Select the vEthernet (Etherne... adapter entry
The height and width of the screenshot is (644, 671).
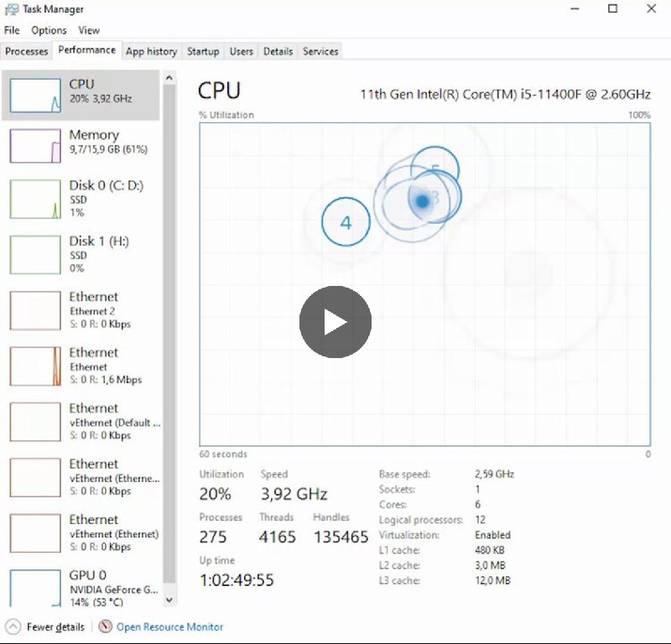[x=81, y=477]
